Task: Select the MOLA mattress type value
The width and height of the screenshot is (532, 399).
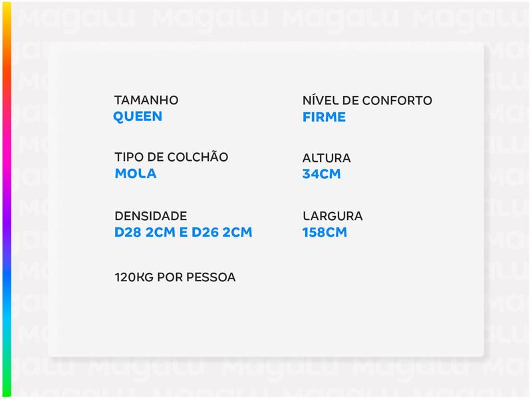Action: pyautogui.click(x=136, y=174)
